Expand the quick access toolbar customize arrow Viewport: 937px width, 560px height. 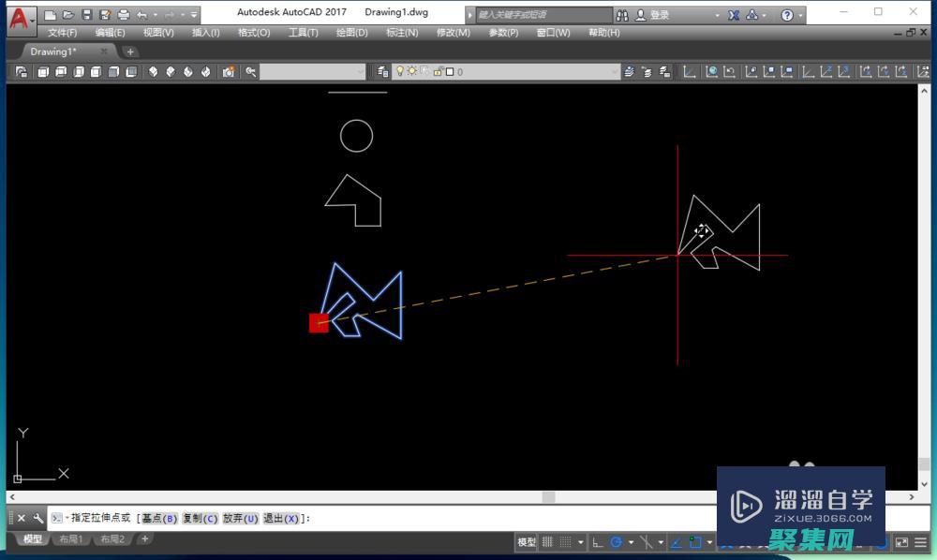pos(194,15)
